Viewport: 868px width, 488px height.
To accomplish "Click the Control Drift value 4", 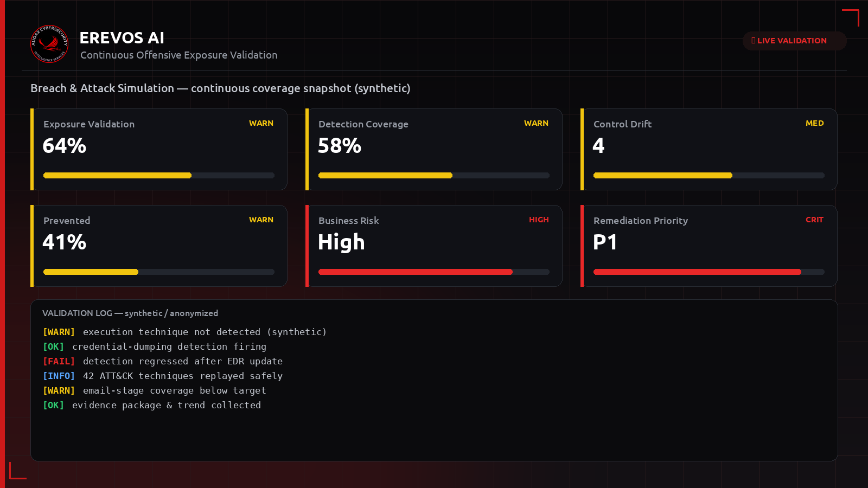I will tap(598, 145).
